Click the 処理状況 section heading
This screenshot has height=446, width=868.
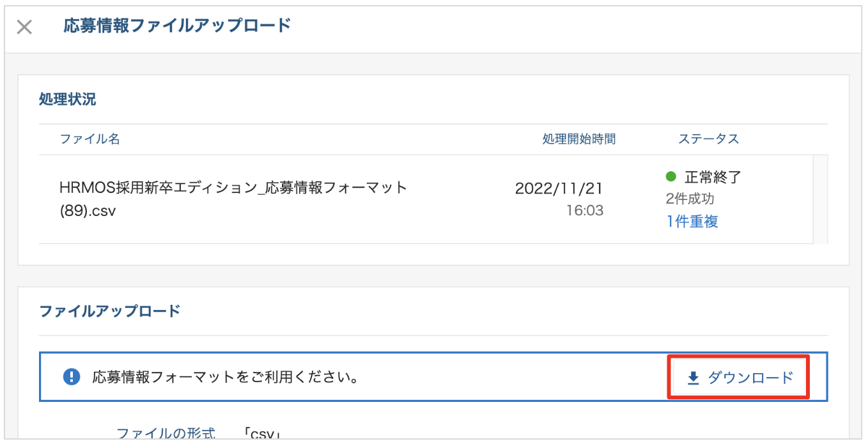pos(67,100)
